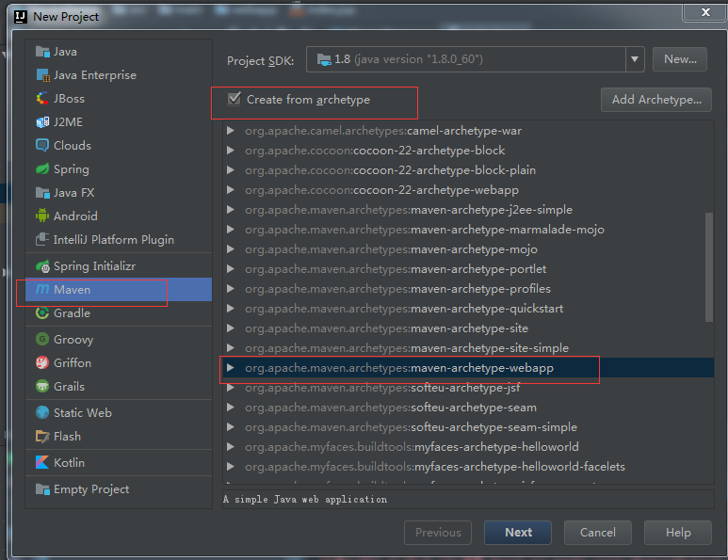Click the Gradle icon

(x=42, y=313)
